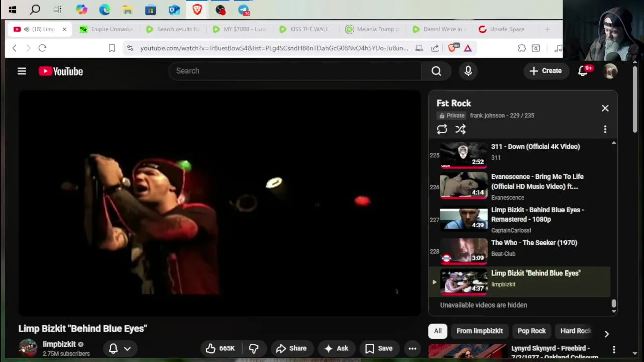Open more actions below the video
Viewport: 644px width, 362px height.
click(x=412, y=348)
